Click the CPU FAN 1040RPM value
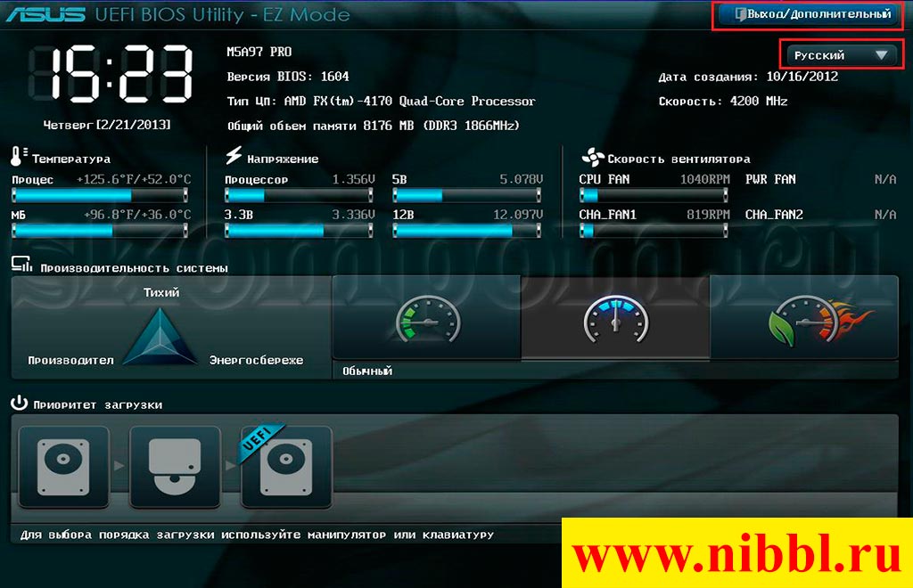This screenshot has width=913, height=588. 704,180
